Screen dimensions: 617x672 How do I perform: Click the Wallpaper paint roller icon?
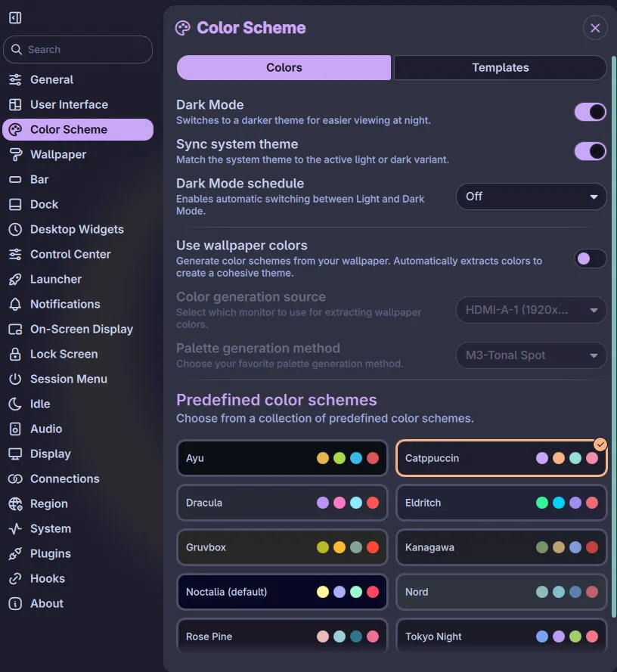point(15,154)
